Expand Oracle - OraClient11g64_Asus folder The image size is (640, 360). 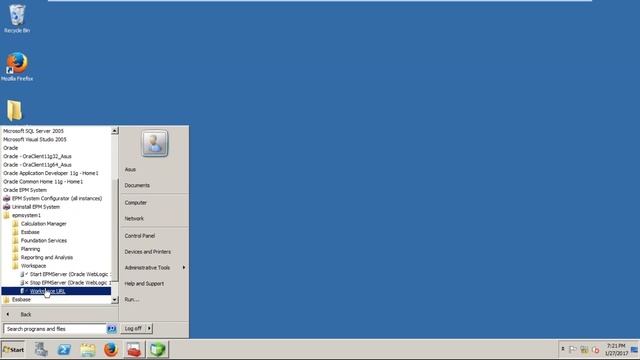click(37, 165)
